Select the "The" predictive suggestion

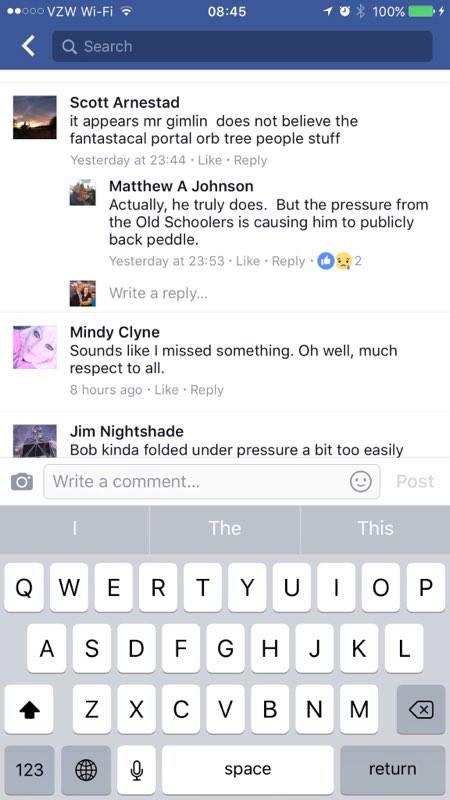tap(225, 529)
